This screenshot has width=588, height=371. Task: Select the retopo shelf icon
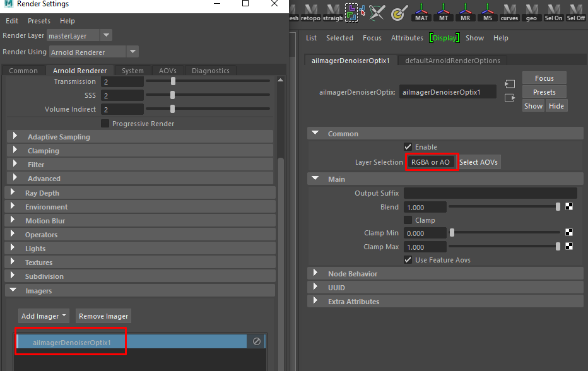point(310,11)
